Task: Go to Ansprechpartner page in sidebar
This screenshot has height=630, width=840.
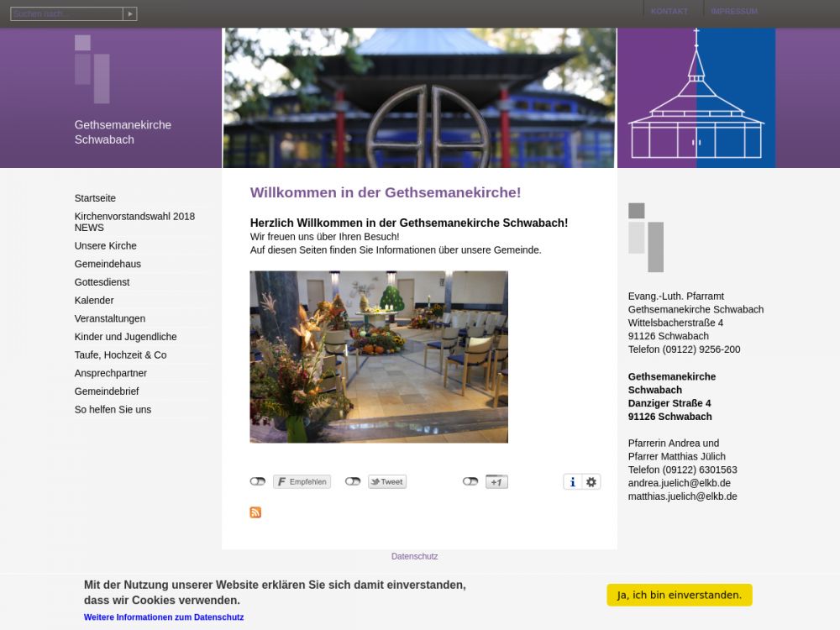Action: [x=110, y=373]
